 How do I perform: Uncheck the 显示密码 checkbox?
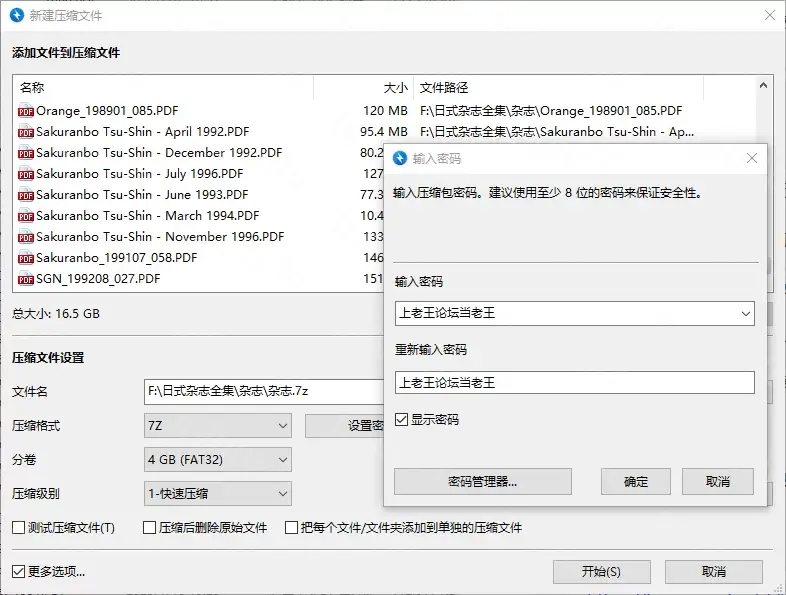tap(402, 420)
